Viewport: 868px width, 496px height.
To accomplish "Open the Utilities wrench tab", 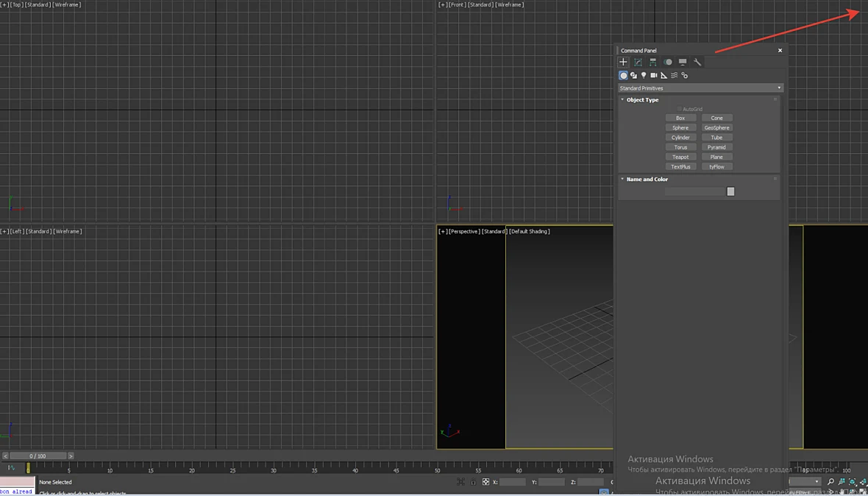I will (697, 62).
